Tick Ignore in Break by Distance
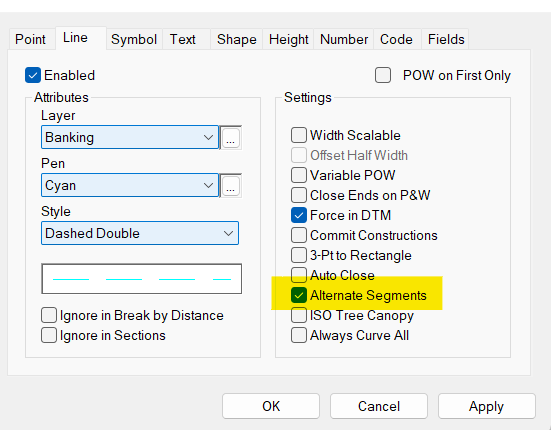Screen dimensions: 551x430 pyautogui.click(x=49, y=315)
